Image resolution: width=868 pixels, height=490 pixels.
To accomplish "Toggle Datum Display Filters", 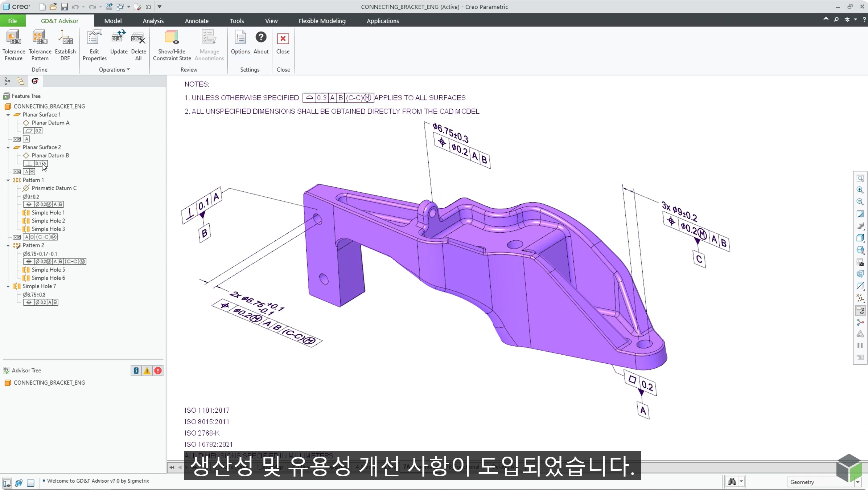I will 860,298.
